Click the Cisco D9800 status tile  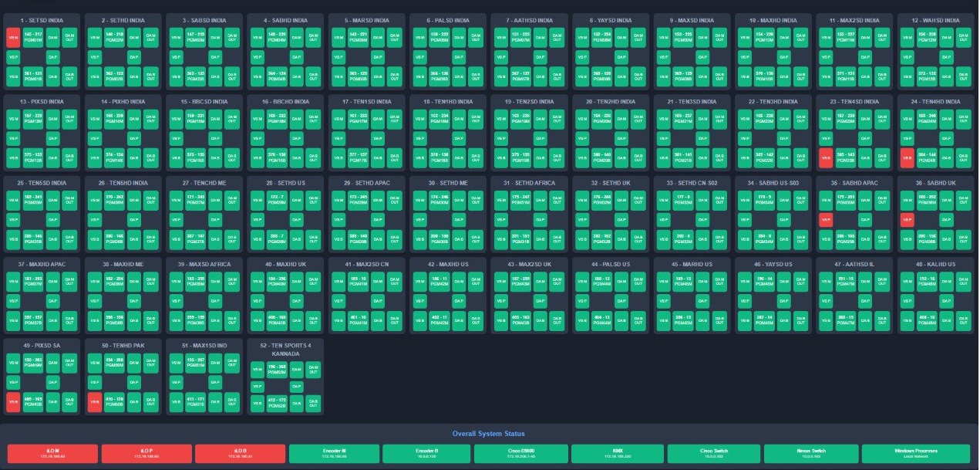point(522,452)
